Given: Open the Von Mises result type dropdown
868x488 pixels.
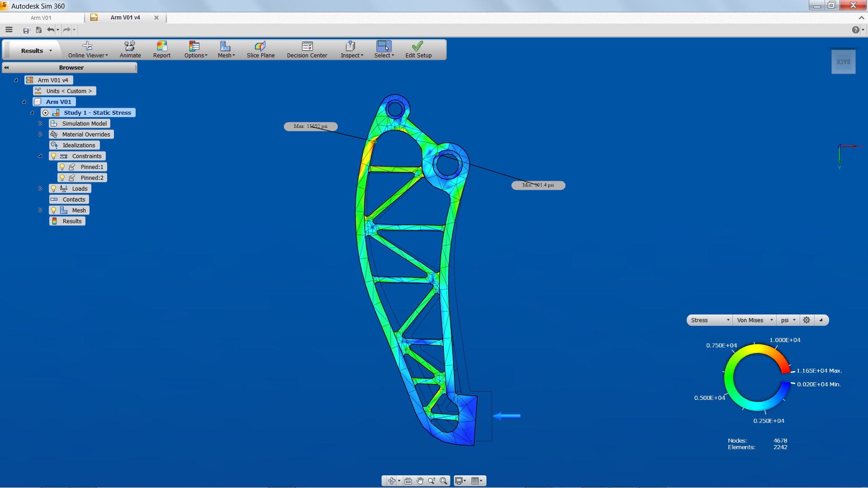Looking at the screenshot, I should coord(755,320).
